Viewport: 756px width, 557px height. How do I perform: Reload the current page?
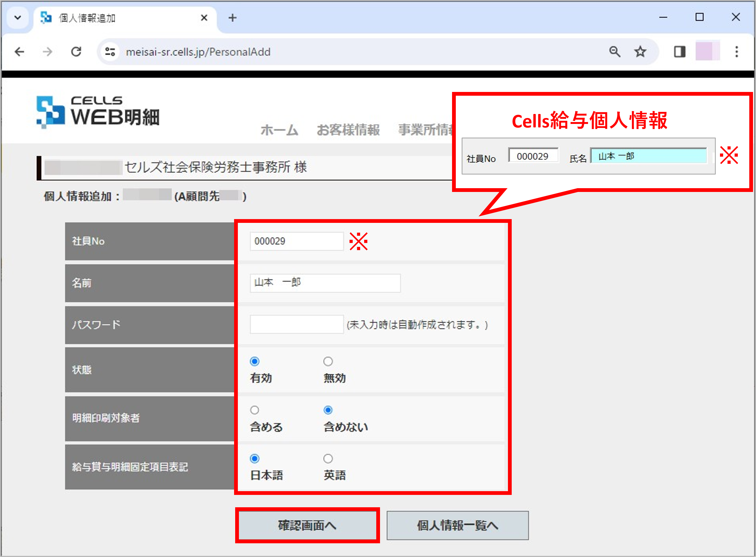pyautogui.click(x=77, y=52)
